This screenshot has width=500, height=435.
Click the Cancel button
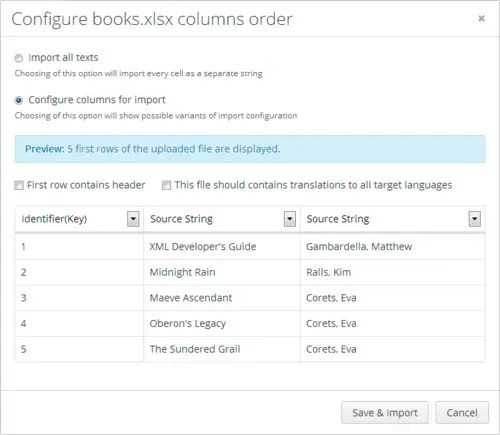click(462, 413)
